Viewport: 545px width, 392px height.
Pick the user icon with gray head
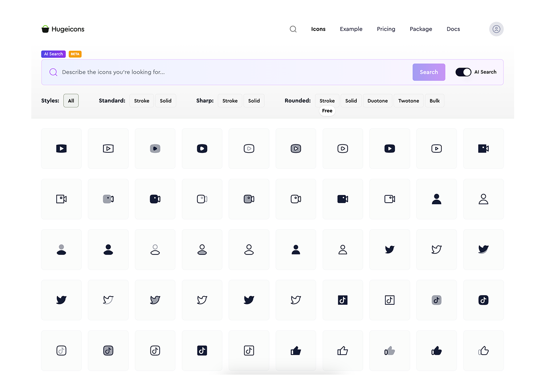pyautogui.click(x=62, y=250)
